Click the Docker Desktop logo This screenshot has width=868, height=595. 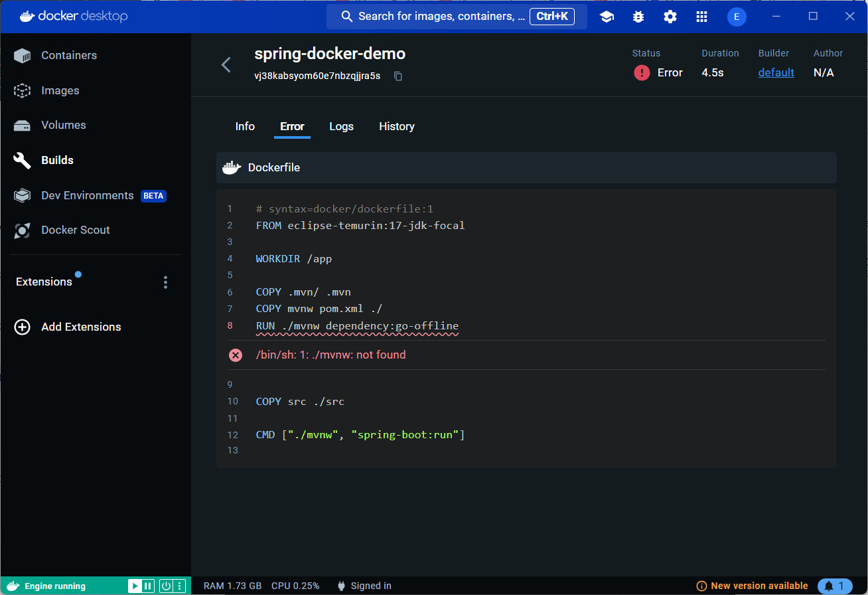[74, 17]
